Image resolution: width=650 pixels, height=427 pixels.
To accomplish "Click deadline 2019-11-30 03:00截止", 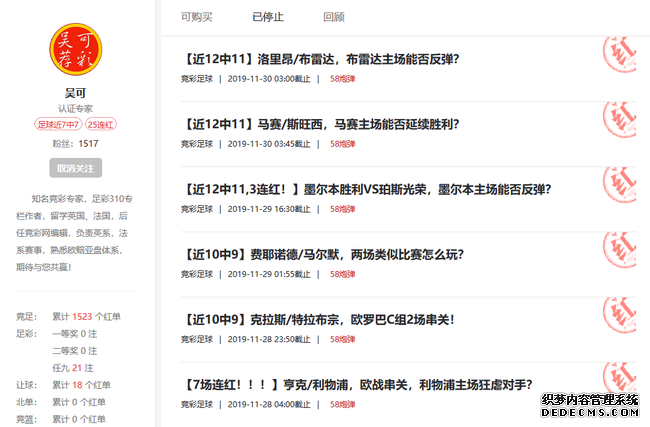I will click(x=269, y=79).
